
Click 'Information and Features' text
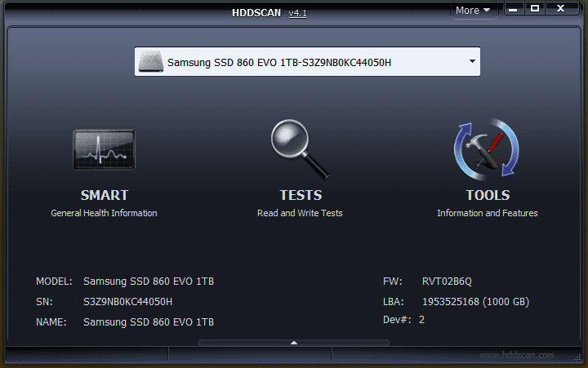[487, 213]
